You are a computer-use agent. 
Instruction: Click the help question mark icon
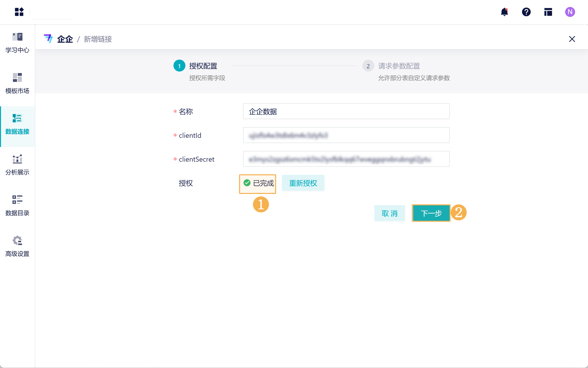(526, 12)
